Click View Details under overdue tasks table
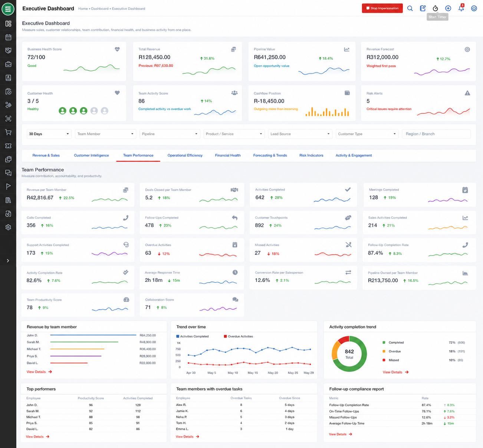The height and width of the screenshot is (448, 483). 187,437
